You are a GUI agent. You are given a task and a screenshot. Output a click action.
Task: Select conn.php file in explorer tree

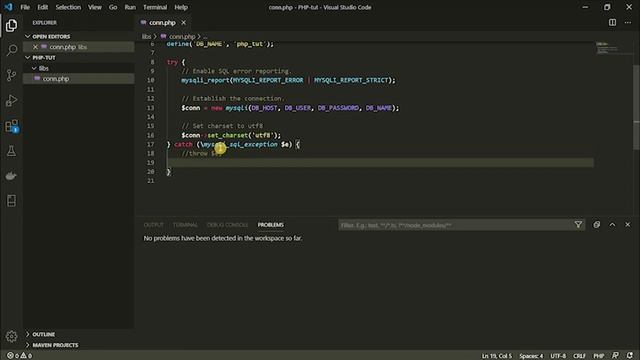[78, 79]
